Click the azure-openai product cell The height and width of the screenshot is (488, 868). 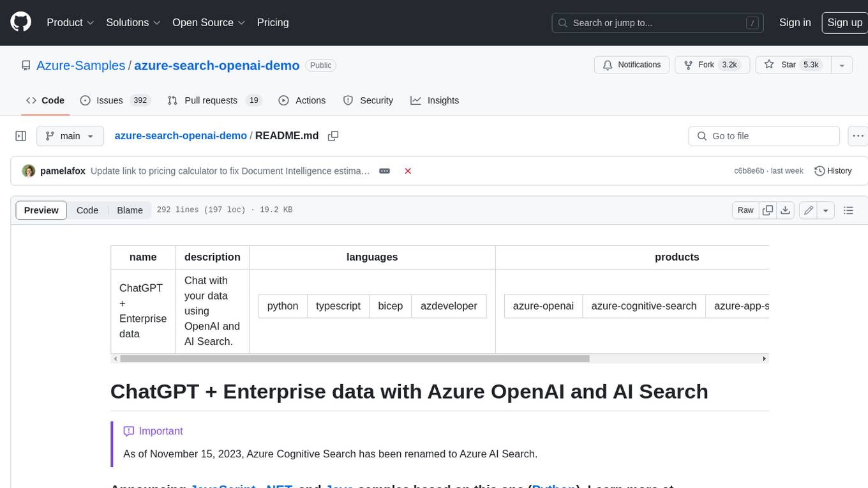(543, 306)
